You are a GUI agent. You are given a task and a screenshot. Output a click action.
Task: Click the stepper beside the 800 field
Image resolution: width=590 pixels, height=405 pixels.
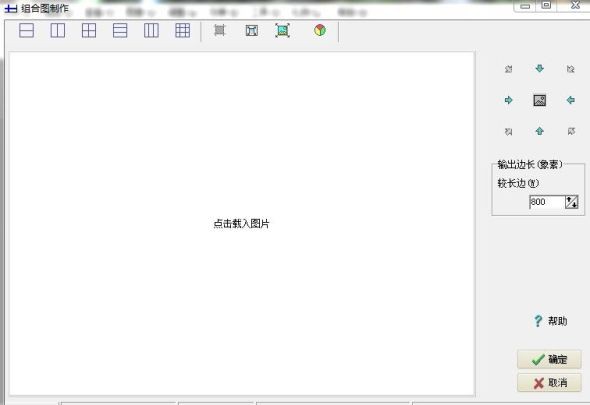pyautogui.click(x=572, y=202)
